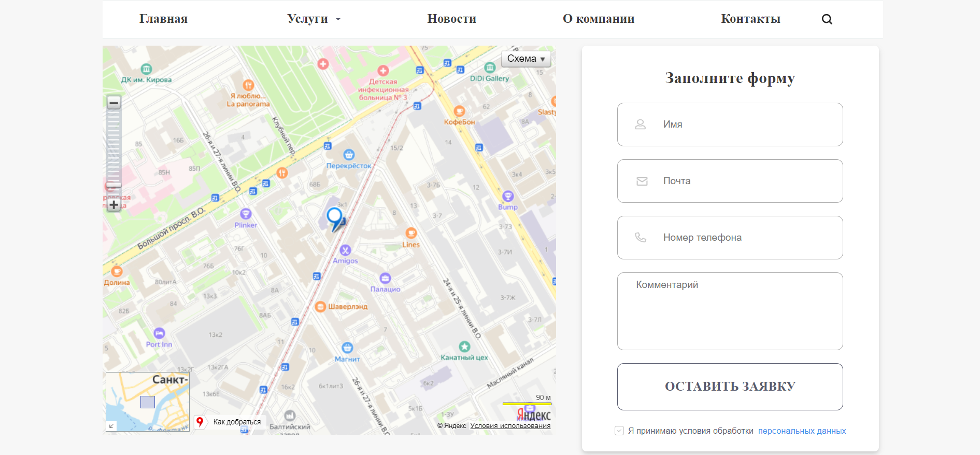
Task: Open the Схема map type dropdown
Action: 525,59
